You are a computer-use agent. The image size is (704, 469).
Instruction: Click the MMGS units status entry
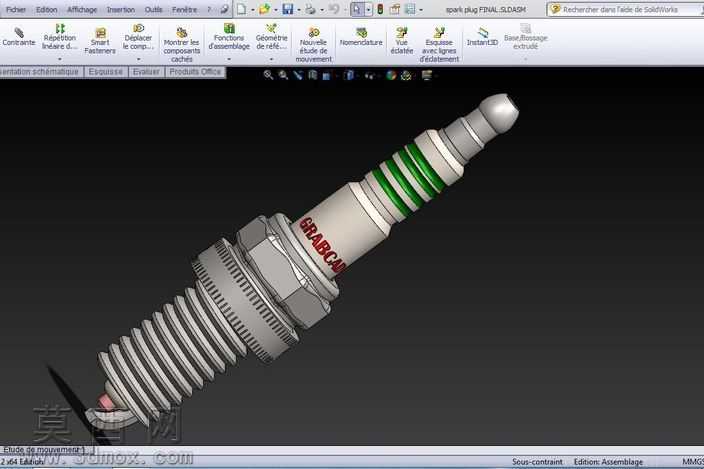(693, 461)
